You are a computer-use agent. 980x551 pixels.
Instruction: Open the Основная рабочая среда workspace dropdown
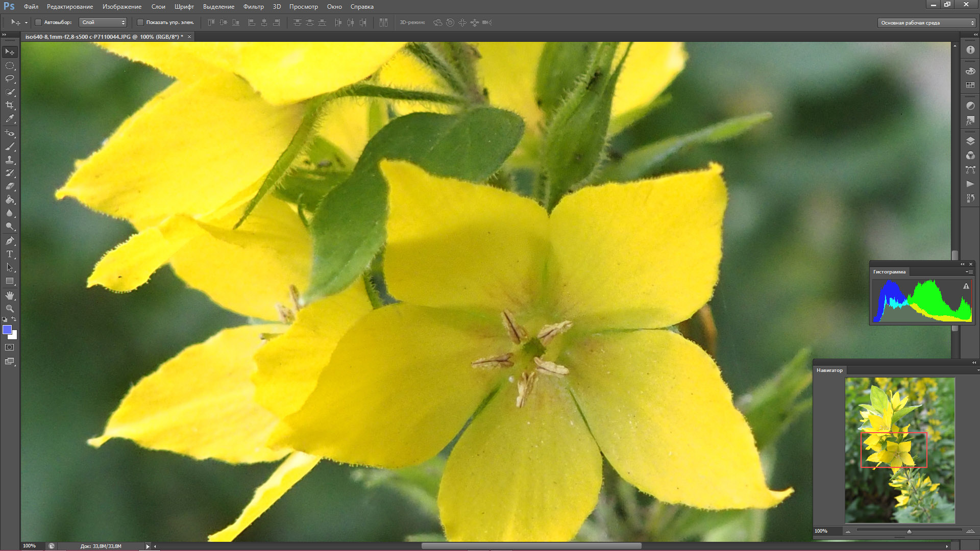pyautogui.click(x=926, y=23)
